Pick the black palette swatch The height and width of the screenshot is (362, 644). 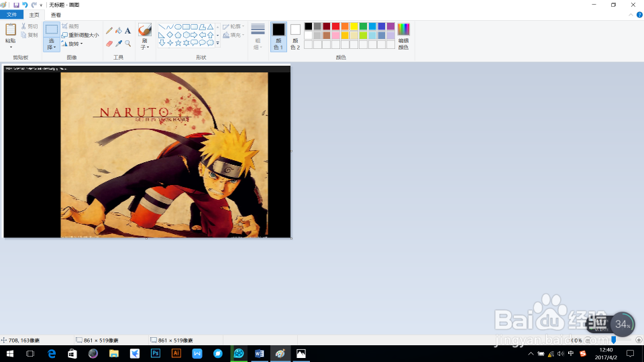point(308,26)
